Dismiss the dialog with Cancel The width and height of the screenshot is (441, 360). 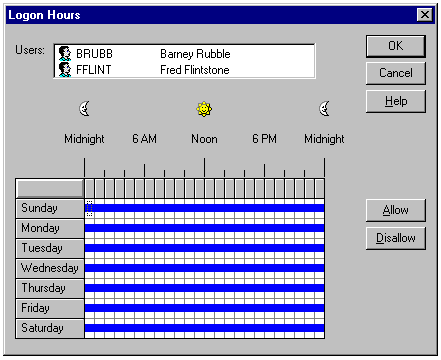click(x=396, y=73)
